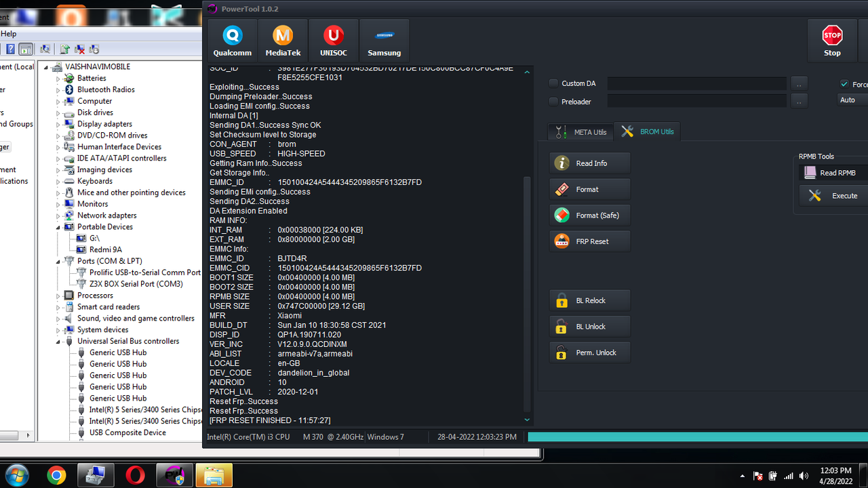This screenshot has width=868, height=488.
Task: Enable the Preloader checkbox
Action: click(553, 102)
